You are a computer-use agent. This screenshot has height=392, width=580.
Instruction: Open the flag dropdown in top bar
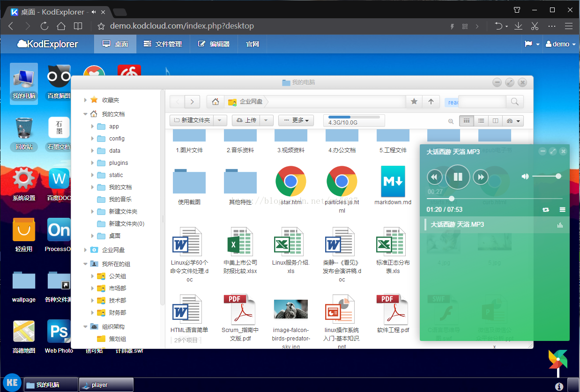pyautogui.click(x=532, y=44)
